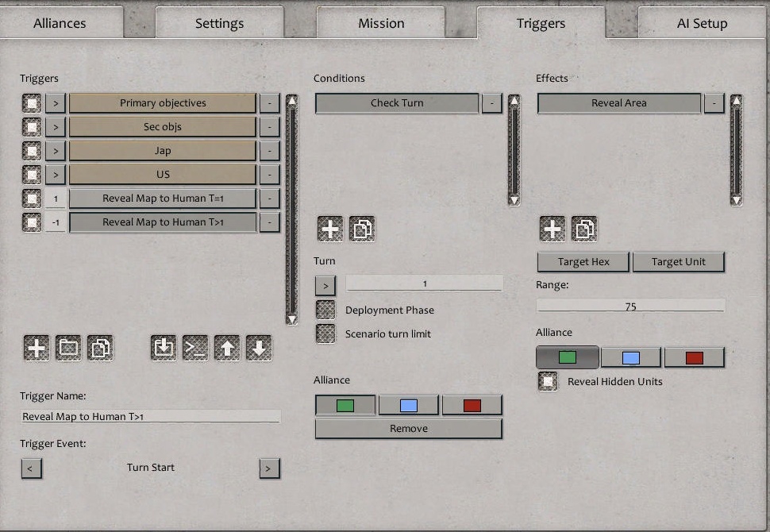Select the Reveal Area effect
770x532 pixels.
619,103
